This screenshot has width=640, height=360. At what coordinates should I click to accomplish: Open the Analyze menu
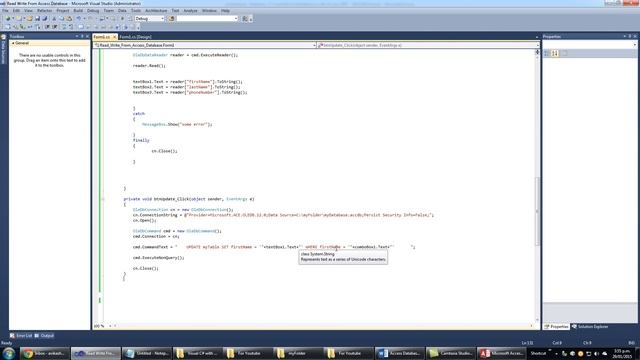(x=190, y=11)
